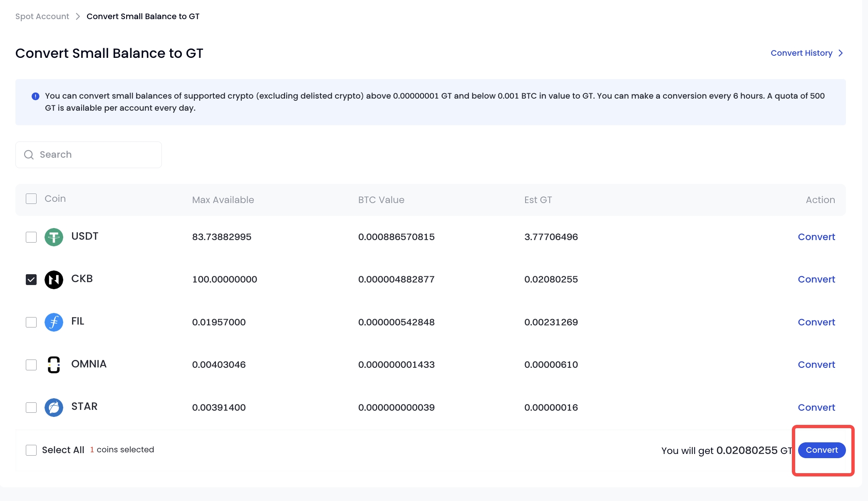Screen dimensions: 868x501
Task: Click the CKB Nervos coin icon
Action: pos(54,280)
